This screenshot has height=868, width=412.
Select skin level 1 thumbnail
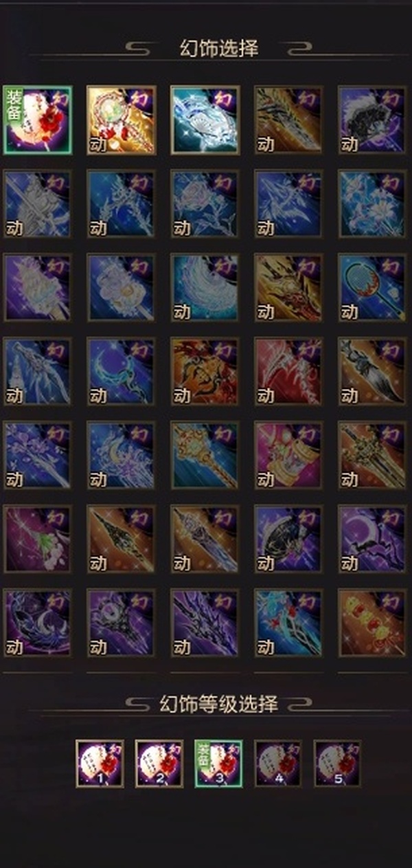(100, 764)
